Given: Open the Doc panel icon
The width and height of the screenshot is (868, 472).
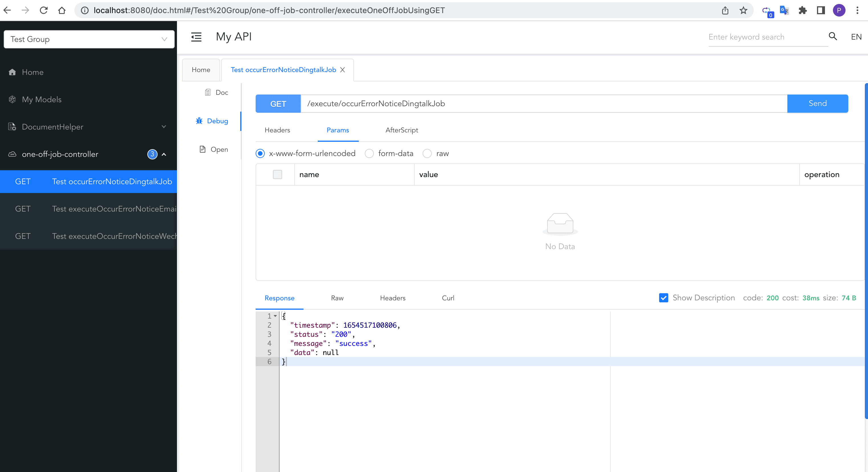Looking at the screenshot, I should tap(207, 92).
